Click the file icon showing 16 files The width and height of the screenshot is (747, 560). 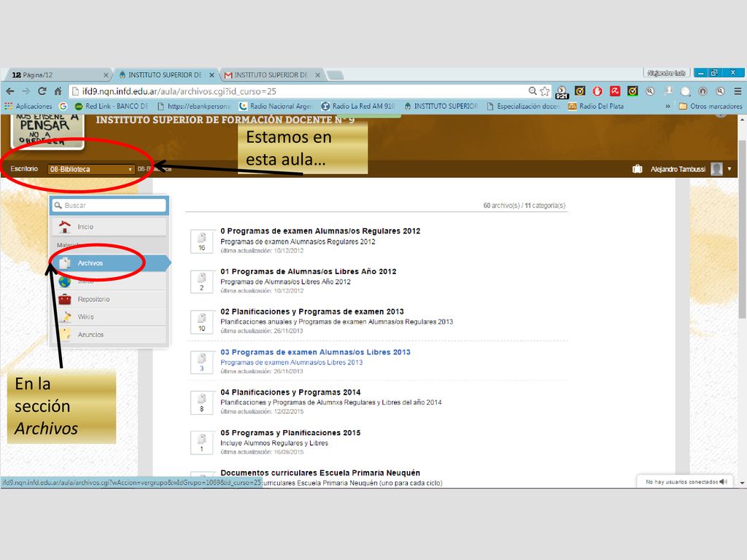(x=201, y=241)
